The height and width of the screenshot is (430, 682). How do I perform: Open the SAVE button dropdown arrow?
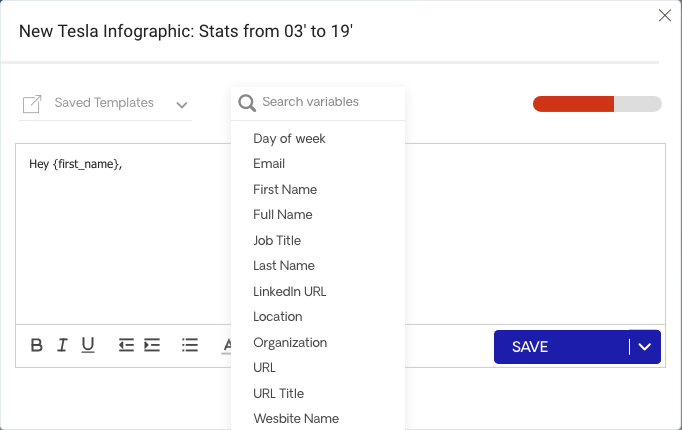(645, 347)
